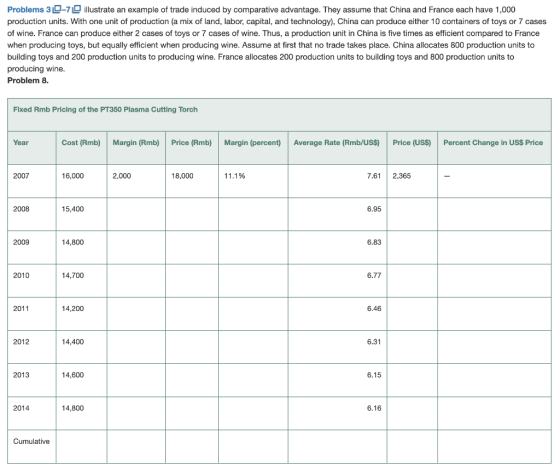Click the popup icon next to Problems 3

pyautogui.click(x=56, y=9)
